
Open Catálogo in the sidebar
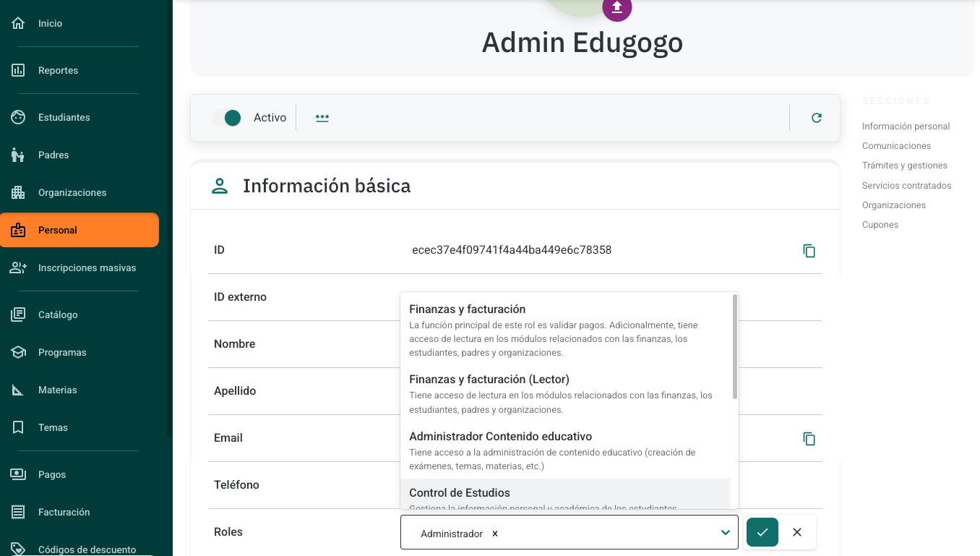[79, 315]
